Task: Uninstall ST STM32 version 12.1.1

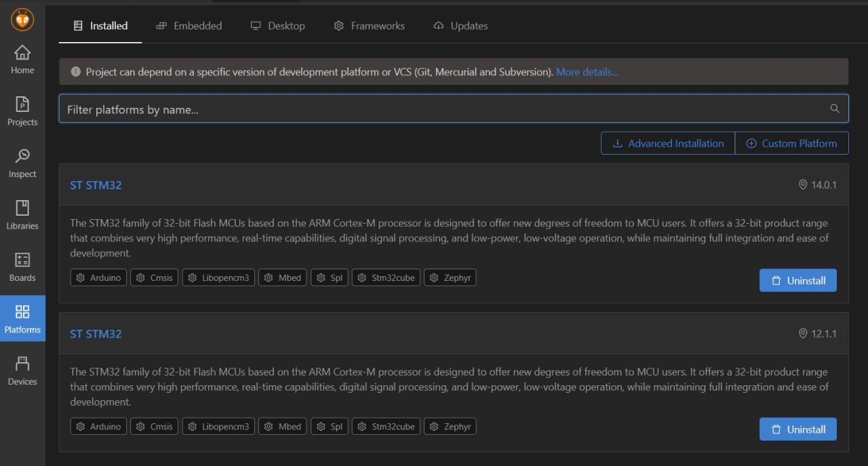Action: pos(798,429)
